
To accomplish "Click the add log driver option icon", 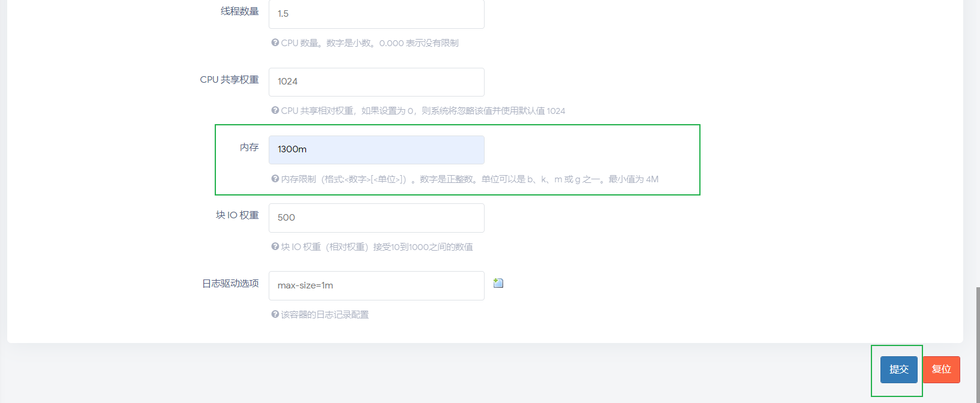I will (498, 283).
